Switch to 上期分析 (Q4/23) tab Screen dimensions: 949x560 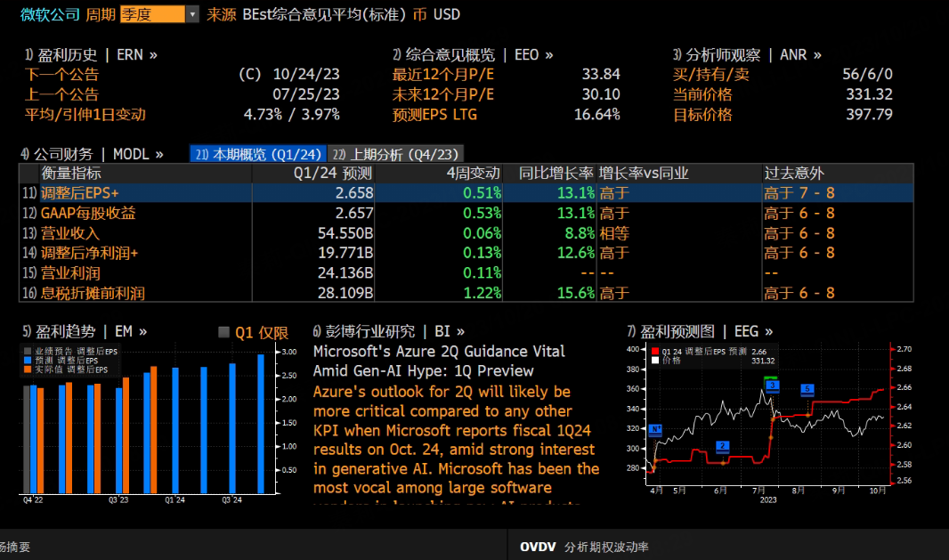396,154
